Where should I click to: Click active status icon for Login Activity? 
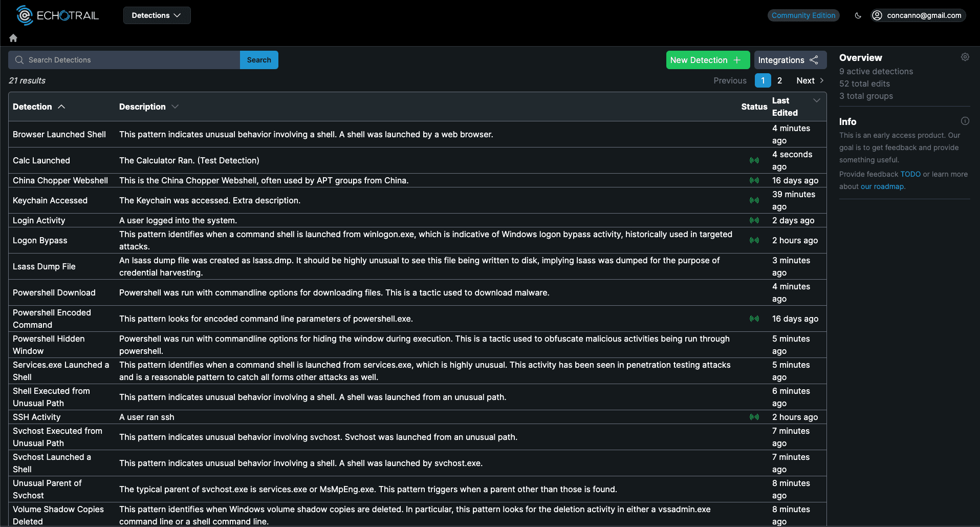(x=754, y=220)
